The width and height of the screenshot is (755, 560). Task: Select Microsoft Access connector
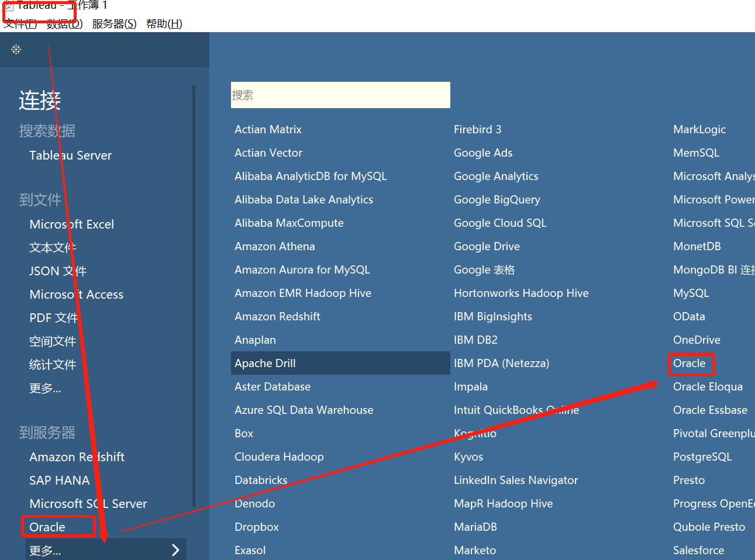pyautogui.click(x=77, y=295)
